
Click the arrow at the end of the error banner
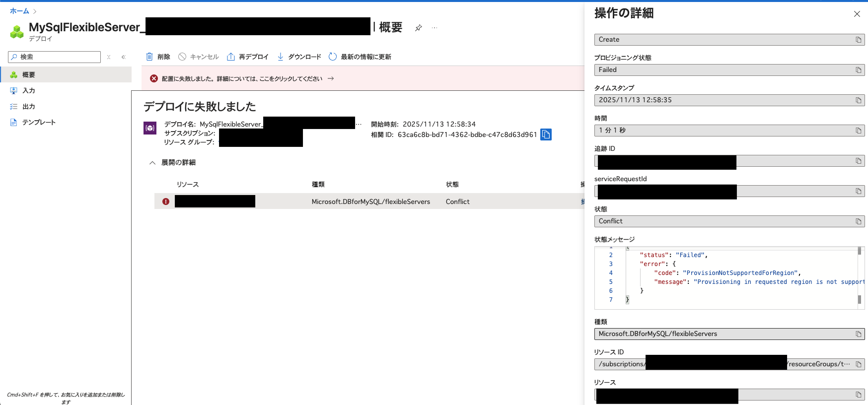point(331,78)
